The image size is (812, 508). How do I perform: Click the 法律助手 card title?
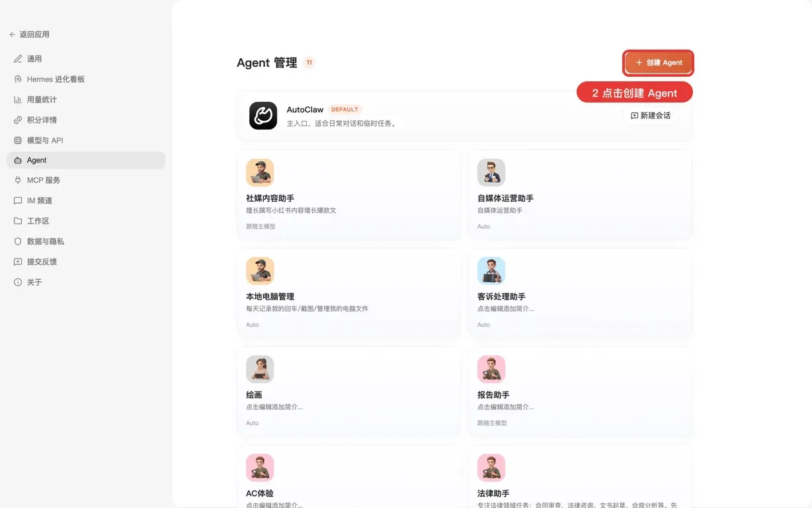tap(493, 494)
